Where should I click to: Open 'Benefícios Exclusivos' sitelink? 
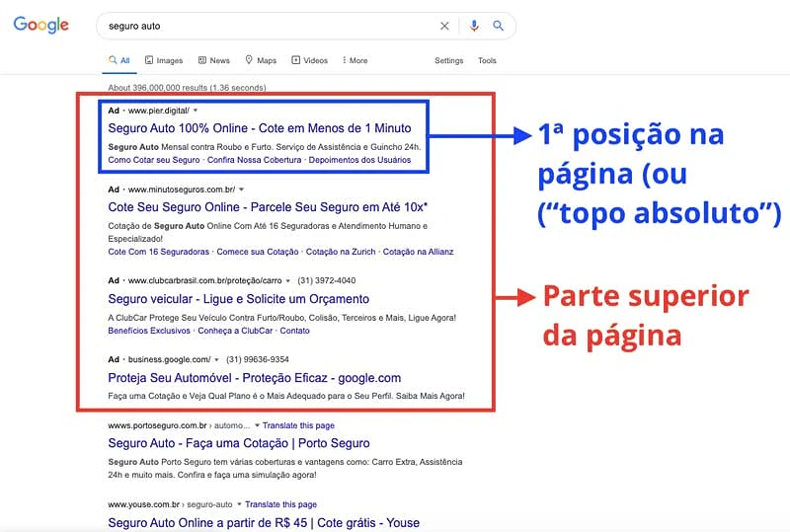pos(149,331)
